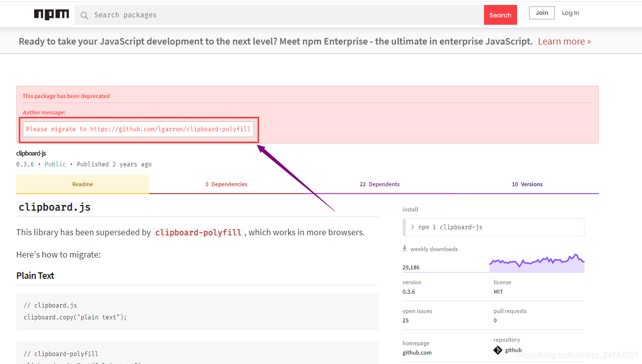Viewport: 642px width, 364px height.
Task: Open the github.com homepage link
Action: tap(417, 353)
